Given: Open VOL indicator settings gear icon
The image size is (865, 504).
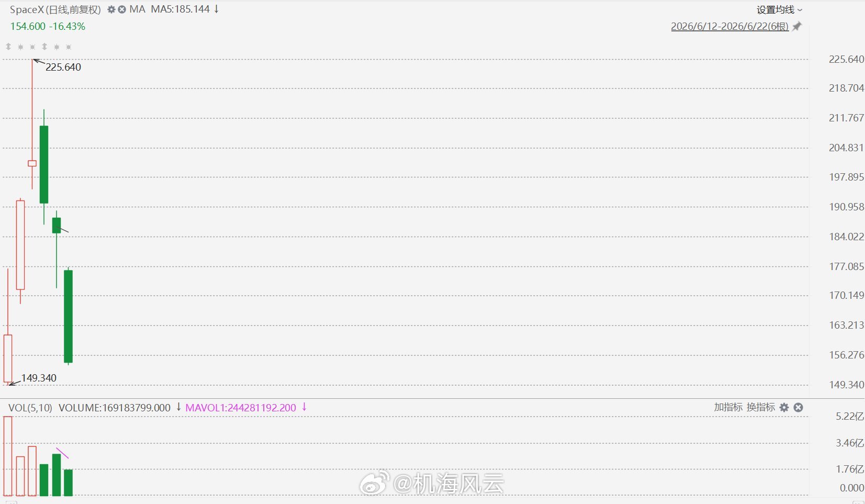Looking at the screenshot, I should pos(784,407).
